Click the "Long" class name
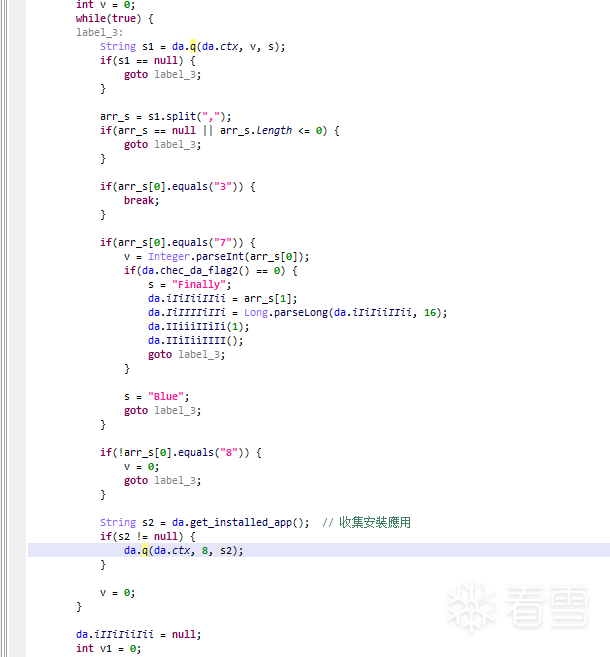The height and width of the screenshot is (657, 610). coord(256,313)
